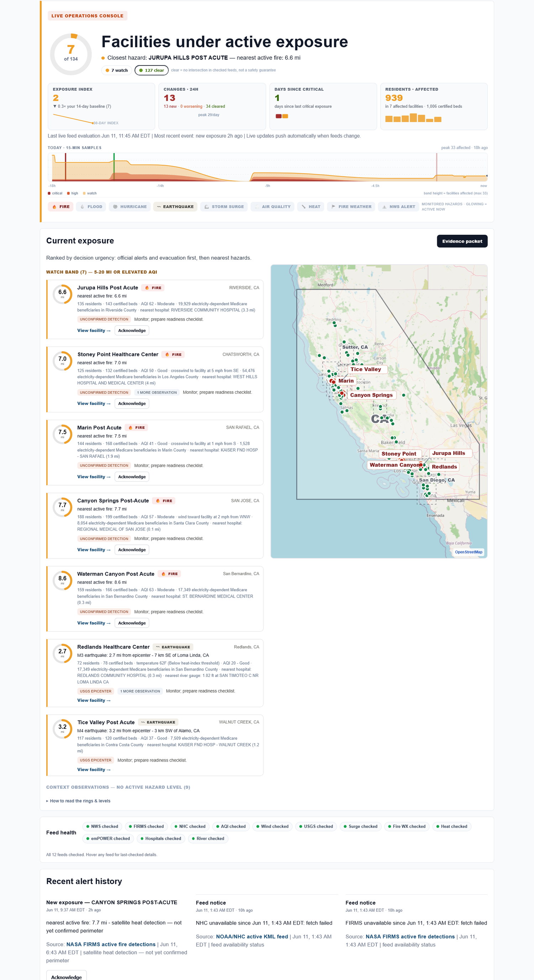534x980 pixels.
Task: Toggle the Fire Weather hazard chip
Action: 351,207
